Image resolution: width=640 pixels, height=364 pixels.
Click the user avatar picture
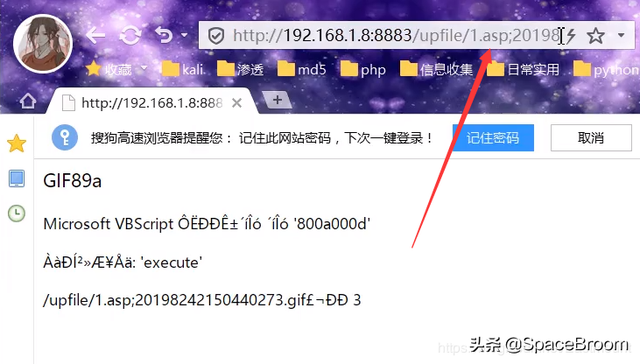click(x=43, y=44)
